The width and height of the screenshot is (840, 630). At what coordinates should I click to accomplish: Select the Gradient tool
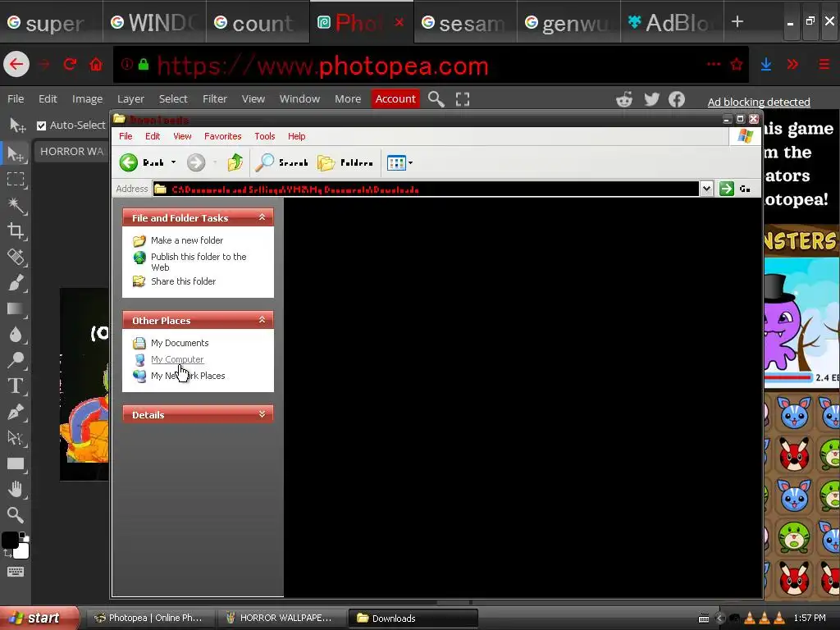[16, 308]
